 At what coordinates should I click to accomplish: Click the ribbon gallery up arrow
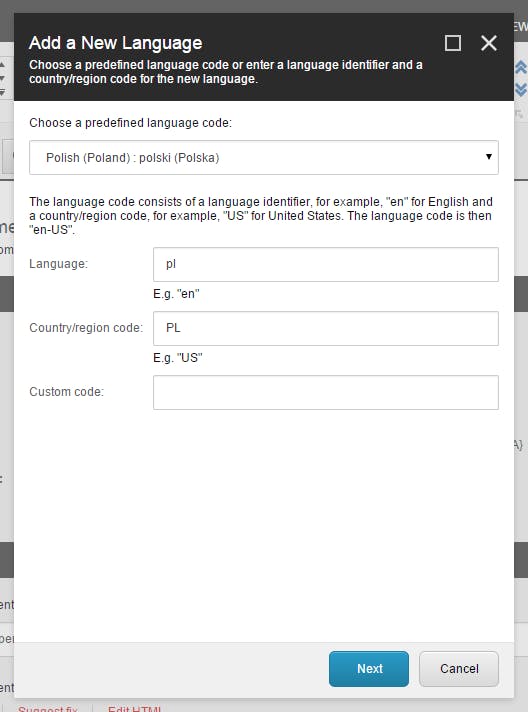[x=2, y=64]
